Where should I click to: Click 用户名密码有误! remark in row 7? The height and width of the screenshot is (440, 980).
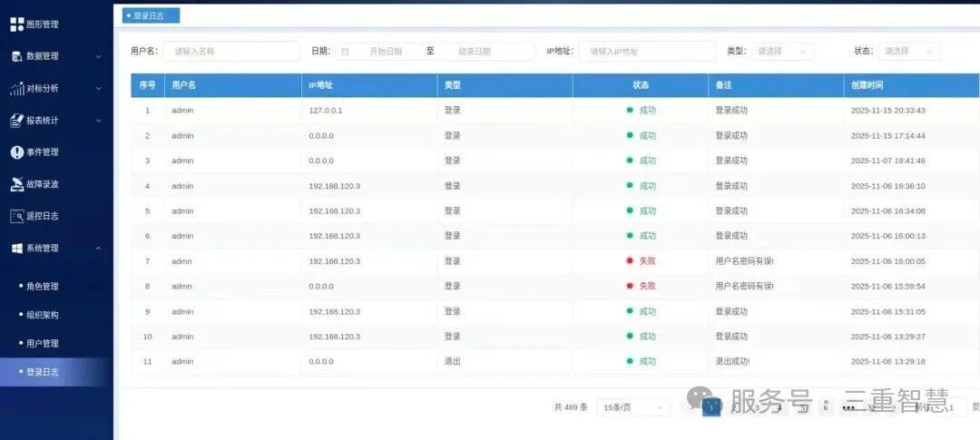click(744, 261)
